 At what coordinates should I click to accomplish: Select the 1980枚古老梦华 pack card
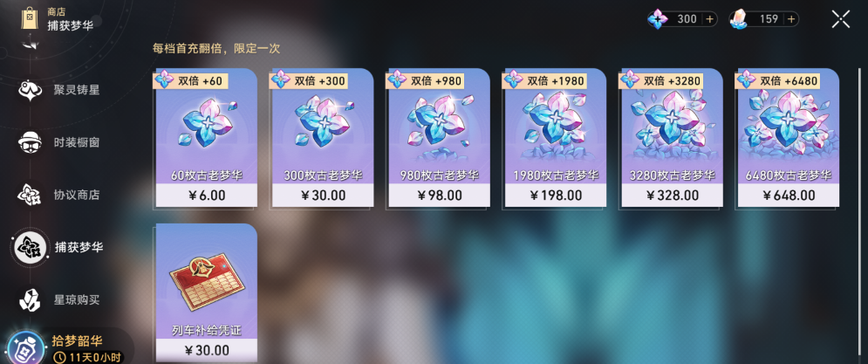[x=555, y=139]
